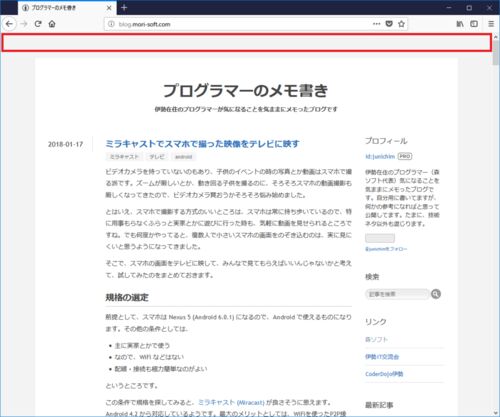Viewport: 500px width, 417px height.
Task: Open a new tab with plus button
Action: pyautogui.click(x=124, y=8)
